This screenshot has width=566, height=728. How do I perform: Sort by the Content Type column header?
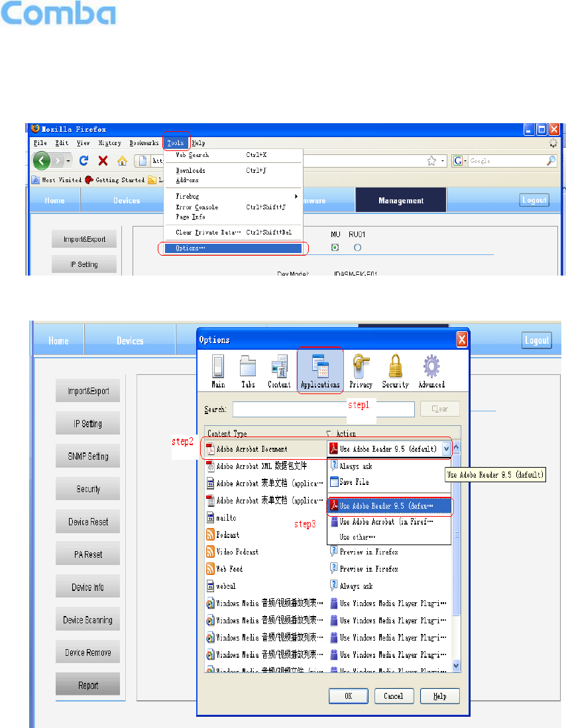264,433
